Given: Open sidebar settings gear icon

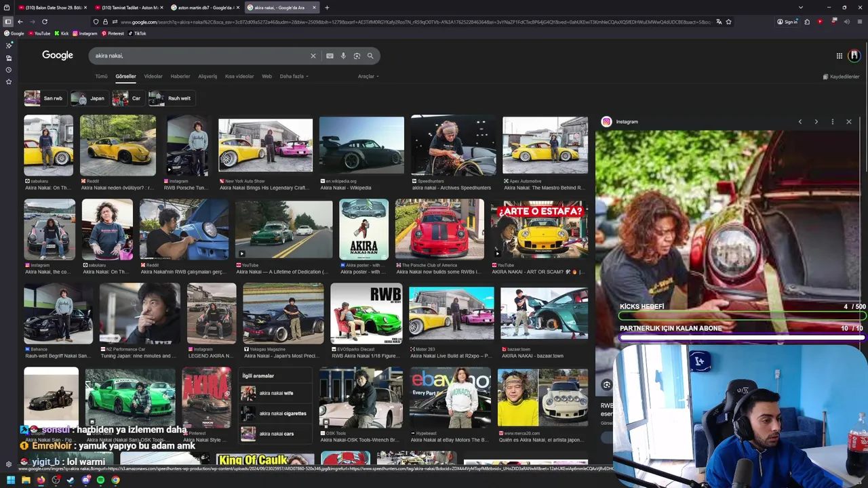Looking at the screenshot, I should pyautogui.click(x=8, y=464).
